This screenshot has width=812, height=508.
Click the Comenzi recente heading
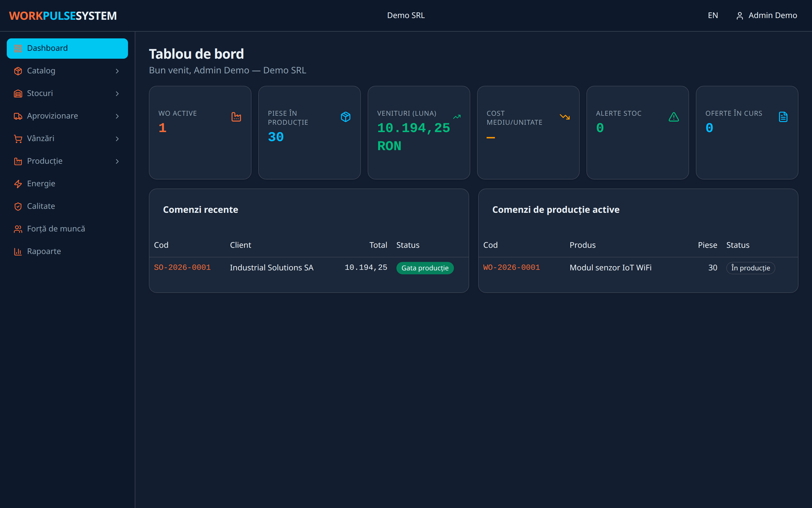(x=201, y=209)
